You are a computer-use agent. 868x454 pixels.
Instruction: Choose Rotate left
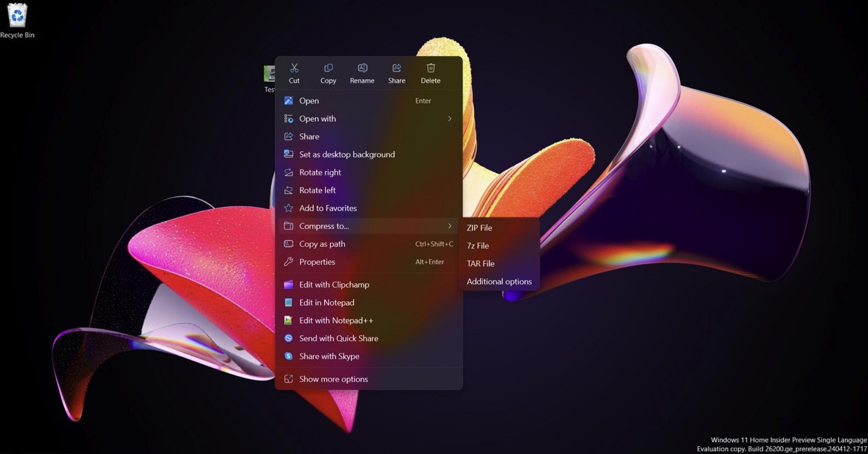pyautogui.click(x=317, y=190)
